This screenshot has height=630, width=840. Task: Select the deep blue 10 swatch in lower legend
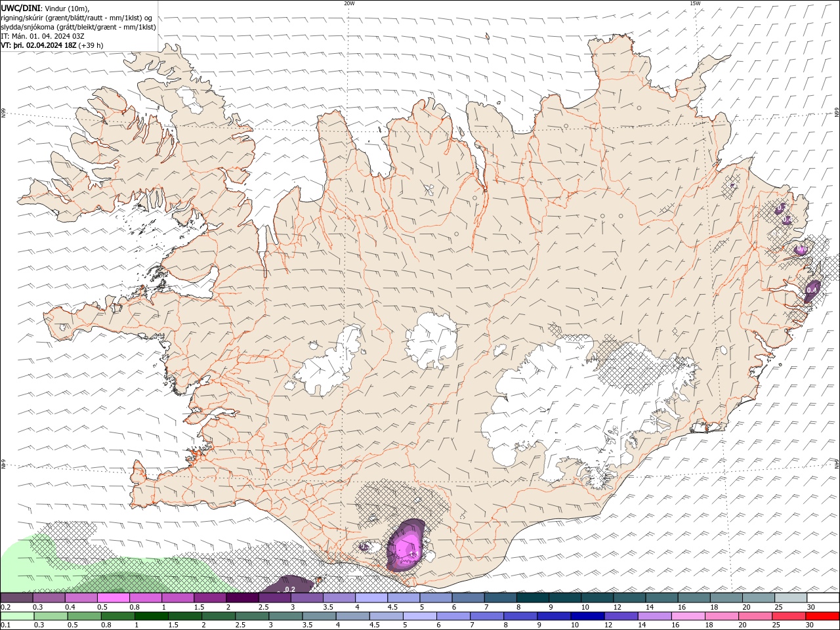(x=587, y=616)
